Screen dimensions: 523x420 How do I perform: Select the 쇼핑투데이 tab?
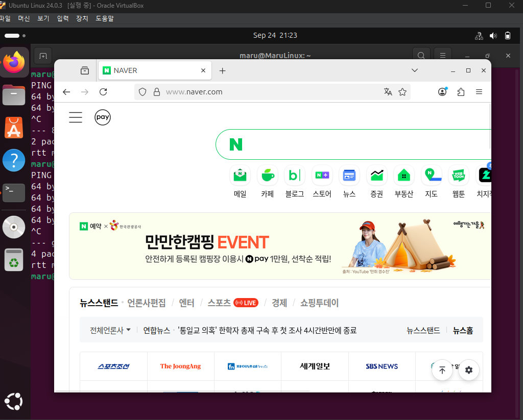tap(319, 303)
